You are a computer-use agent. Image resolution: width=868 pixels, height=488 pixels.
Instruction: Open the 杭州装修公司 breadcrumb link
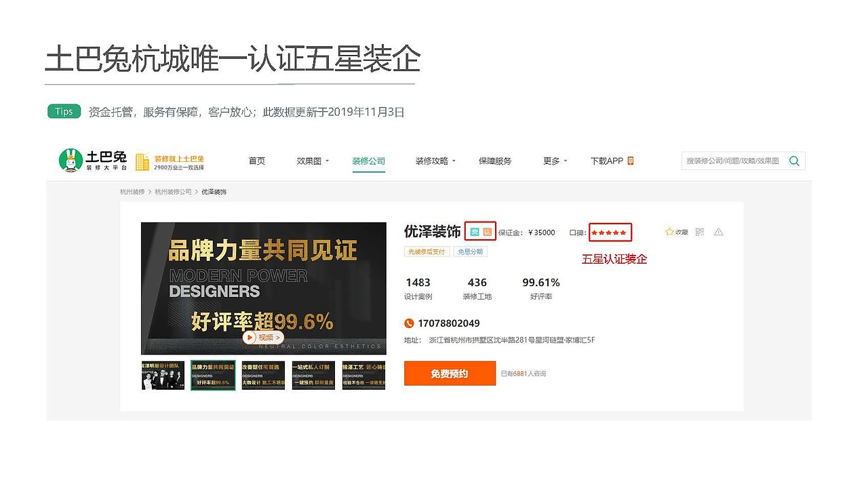click(x=173, y=192)
